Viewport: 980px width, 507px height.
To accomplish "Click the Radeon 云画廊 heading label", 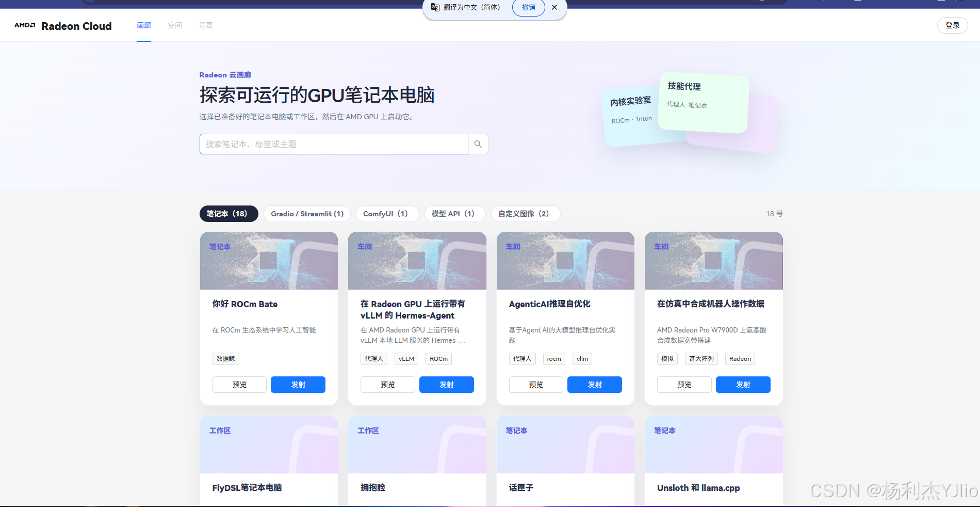I will [225, 75].
